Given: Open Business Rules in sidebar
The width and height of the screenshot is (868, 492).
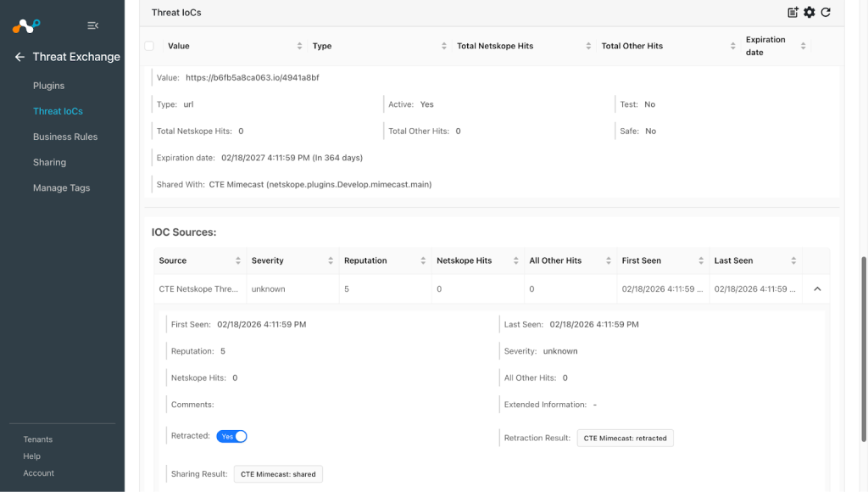Looking at the screenshot, I should click(65, 137).
